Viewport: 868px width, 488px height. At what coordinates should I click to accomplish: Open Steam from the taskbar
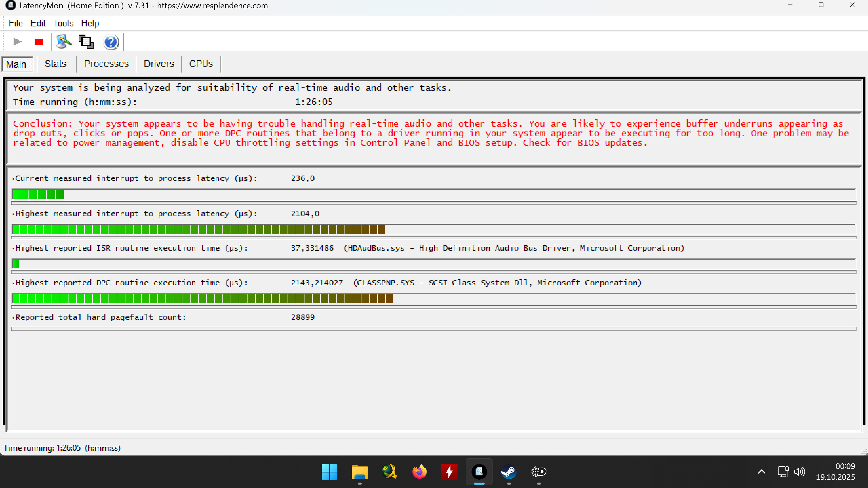click(508, 472)
